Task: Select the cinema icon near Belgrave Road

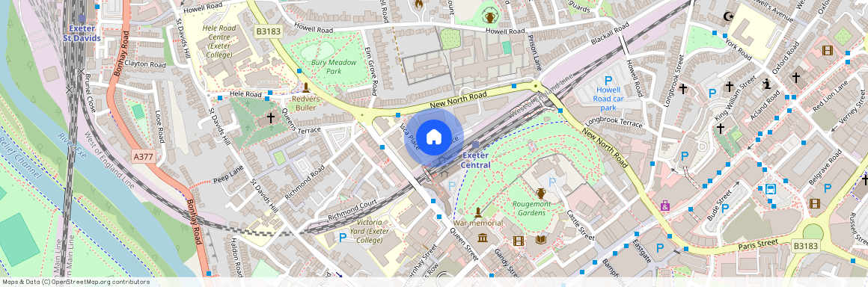Action: [x=814, y=203]
